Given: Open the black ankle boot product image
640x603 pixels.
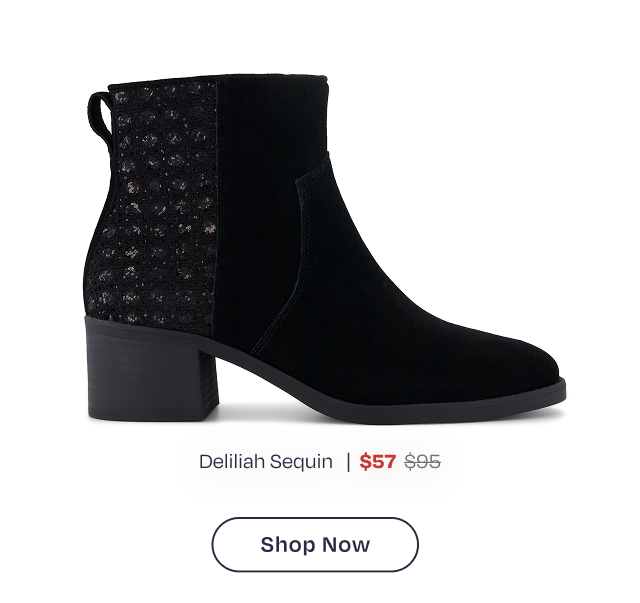Looking at the screenshot, I should [x=325, y=248].
